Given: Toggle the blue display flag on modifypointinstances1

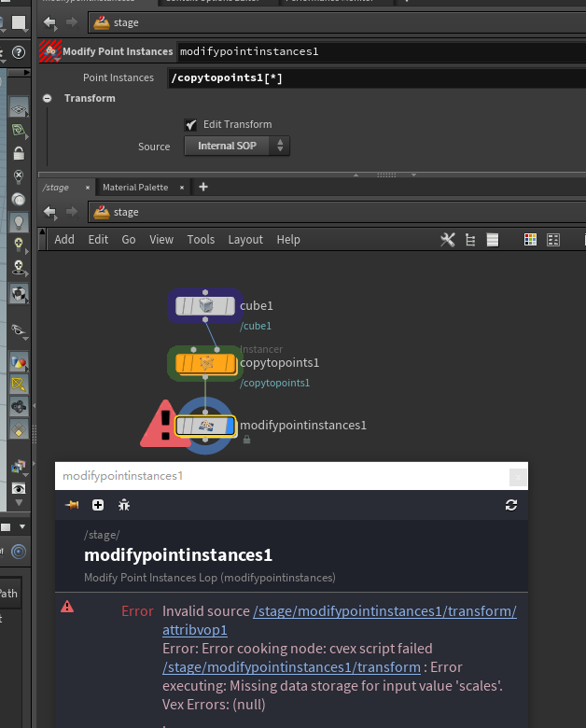Looking at the screenshot, I should (230, 426).
